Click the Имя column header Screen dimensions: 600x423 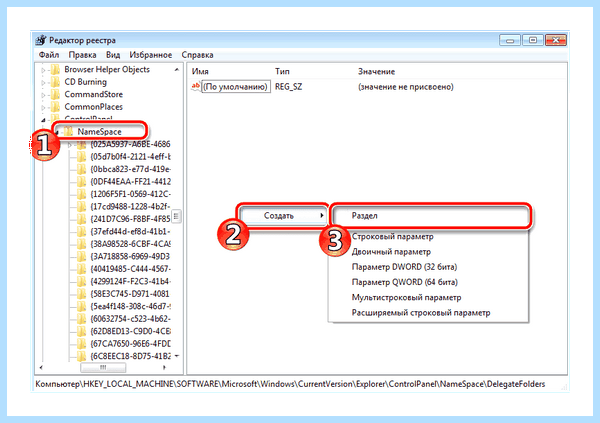click(x=200, y=71)
